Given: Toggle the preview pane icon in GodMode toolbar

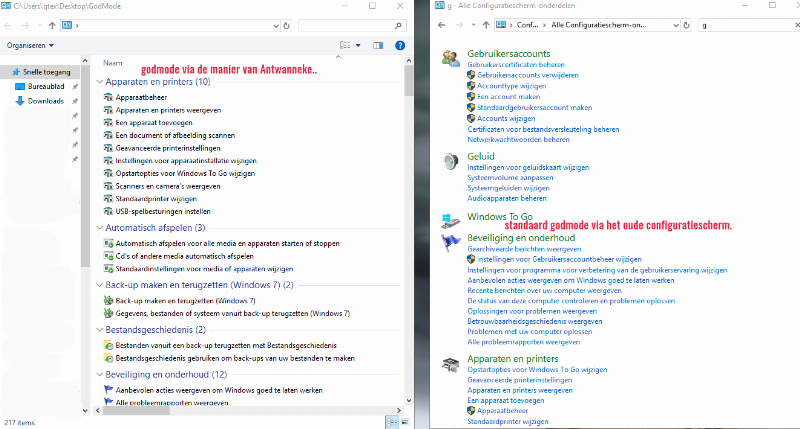Looking at the screenshot, I should (378, 45).
